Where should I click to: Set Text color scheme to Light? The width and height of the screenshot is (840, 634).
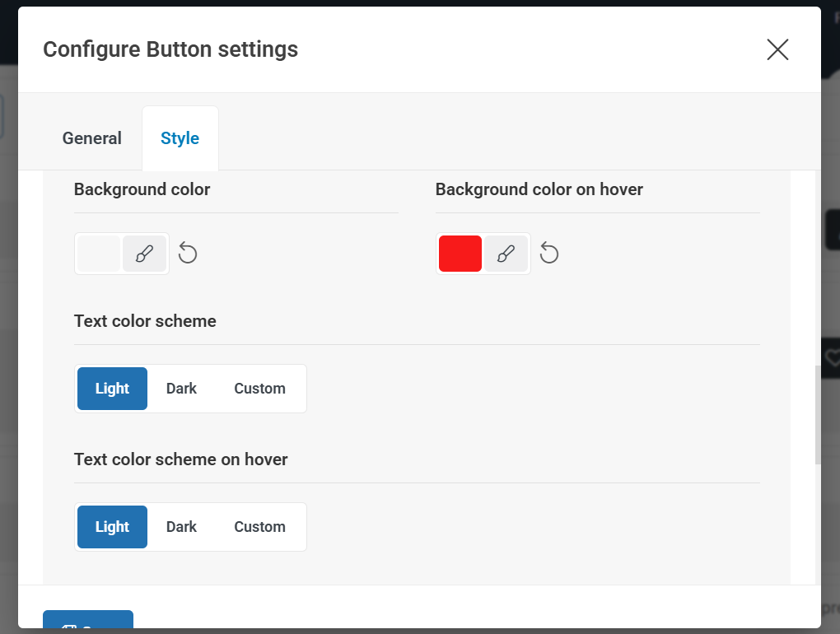tap(112, 389)
